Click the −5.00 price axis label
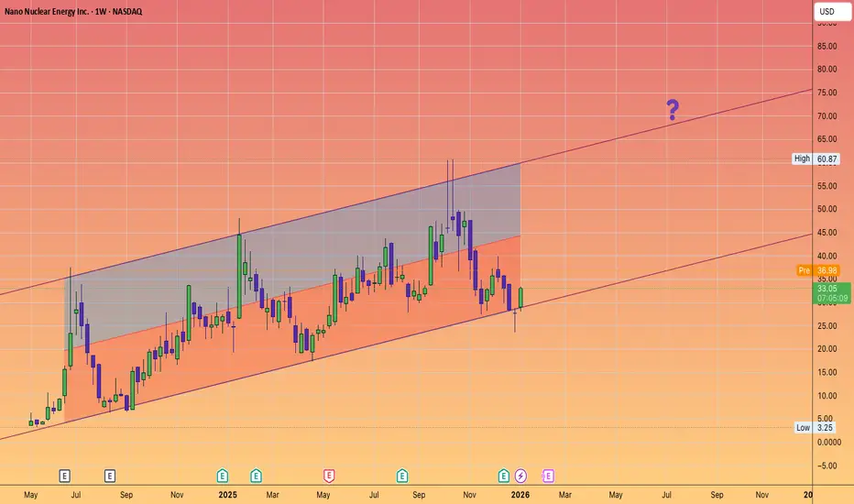The width and height of the screenshot is (854, 504). pos(827,466)
